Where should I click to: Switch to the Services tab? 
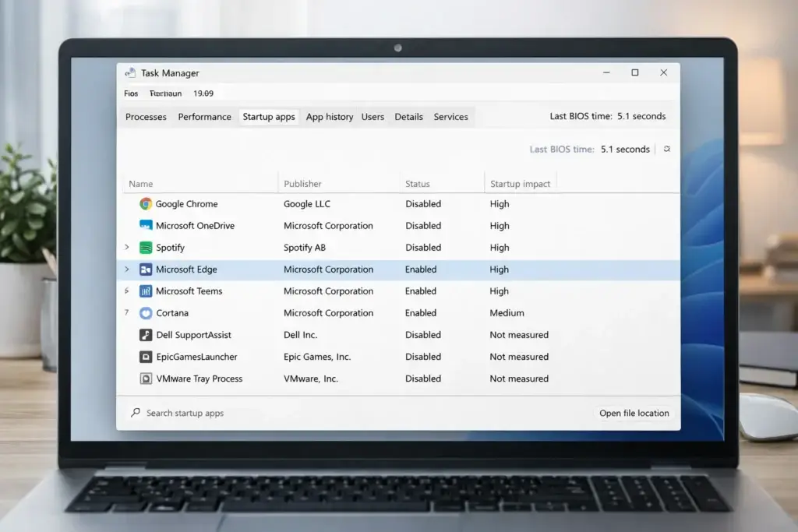coord(450,116)
